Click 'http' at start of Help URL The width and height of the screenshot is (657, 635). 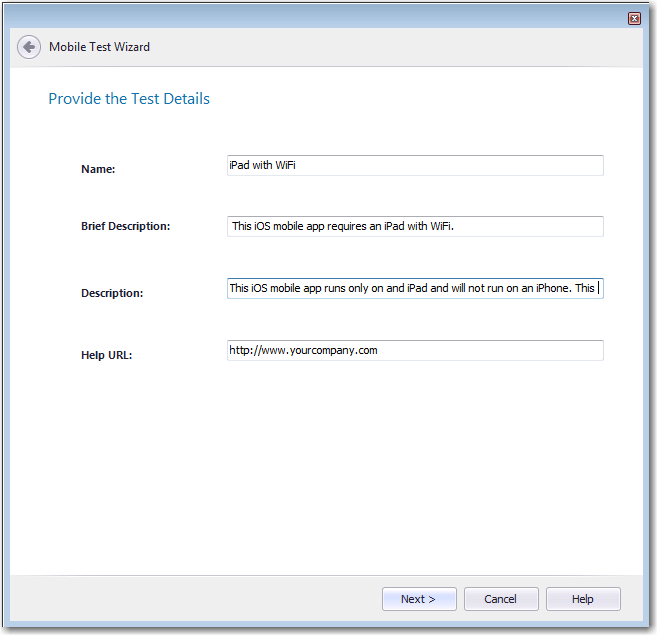pyautogui.click(x=239, y=350)
